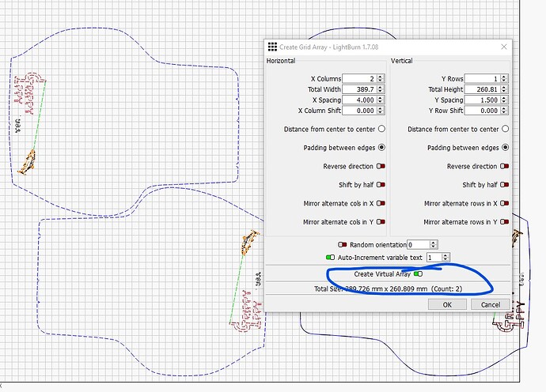Select vertical Distance from center to center
The width and height of the screenshot is (546, 392).
click(506, 129)
